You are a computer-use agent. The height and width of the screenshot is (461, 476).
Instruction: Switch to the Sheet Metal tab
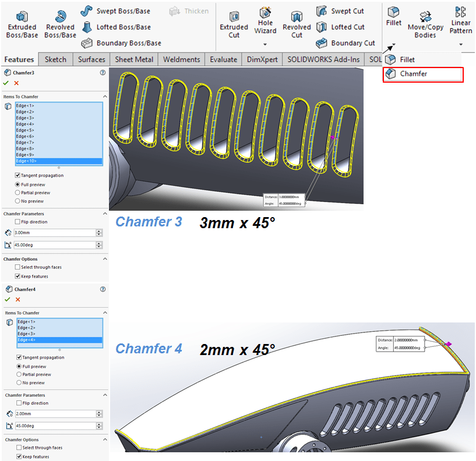coord(134,59)
